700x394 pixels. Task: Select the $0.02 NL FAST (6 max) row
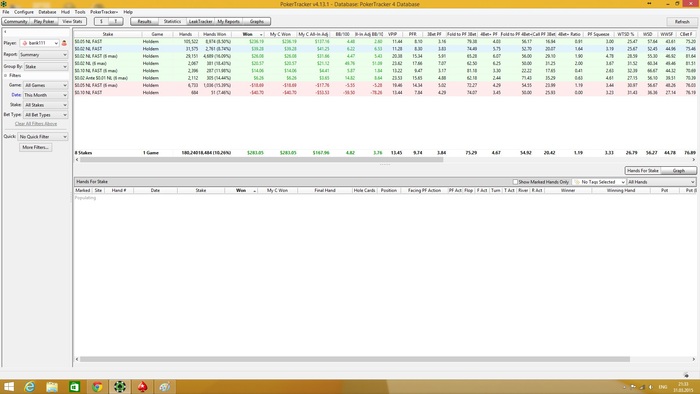coord(385,56)
